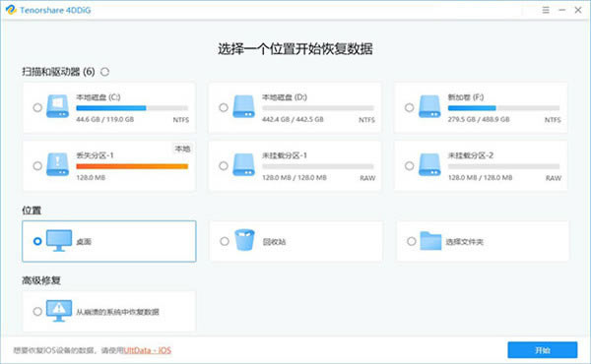
Task: Select the crashed system recovery radio button
Action: (37, 311)
